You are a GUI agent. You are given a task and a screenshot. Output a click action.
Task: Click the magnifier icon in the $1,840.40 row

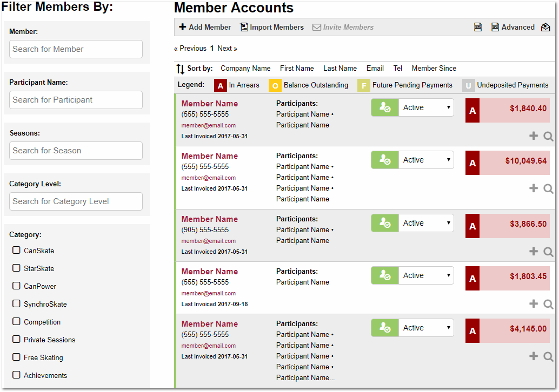click(548, 136)
